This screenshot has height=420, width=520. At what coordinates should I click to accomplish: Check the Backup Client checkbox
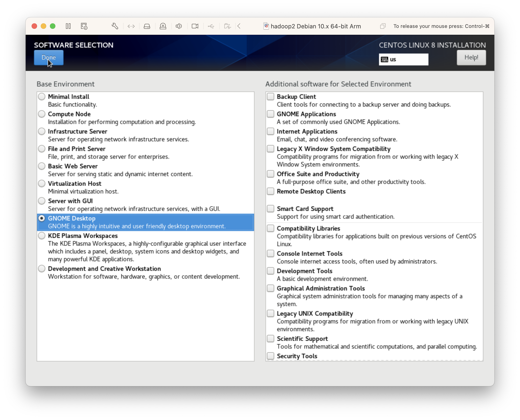pos(270,97)
